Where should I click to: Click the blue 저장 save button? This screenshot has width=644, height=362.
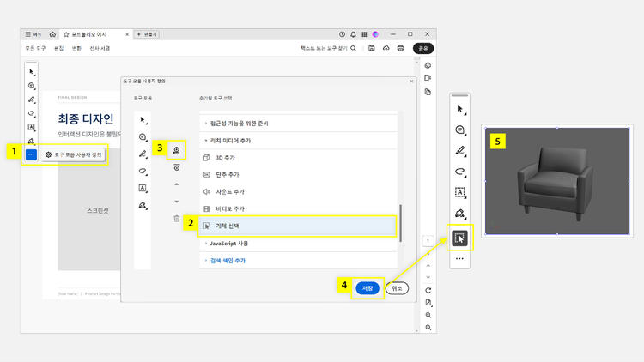click(368, 288)
